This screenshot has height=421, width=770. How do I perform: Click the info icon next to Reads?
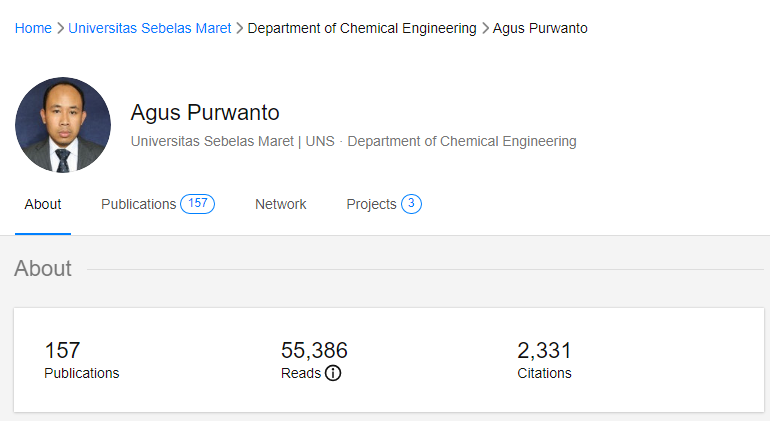(333, 373)
